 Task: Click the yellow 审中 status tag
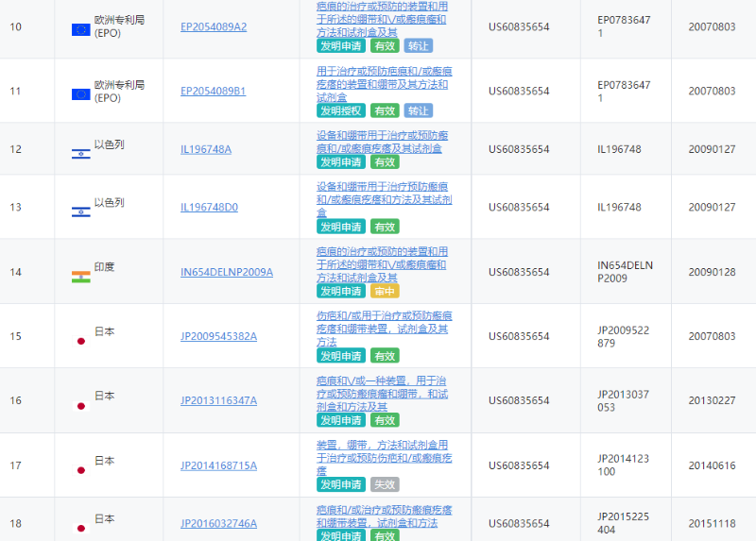click(x=385, y=291)
